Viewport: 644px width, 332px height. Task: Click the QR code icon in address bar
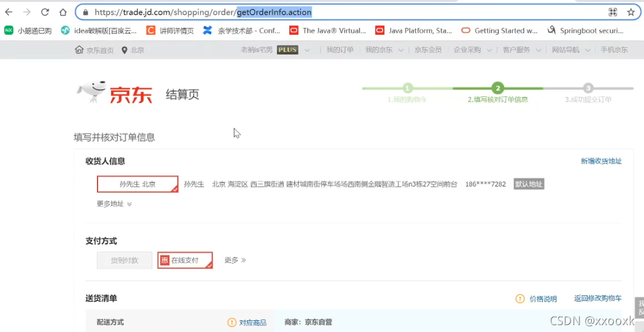pyautogui.click(x=613, y=12)
